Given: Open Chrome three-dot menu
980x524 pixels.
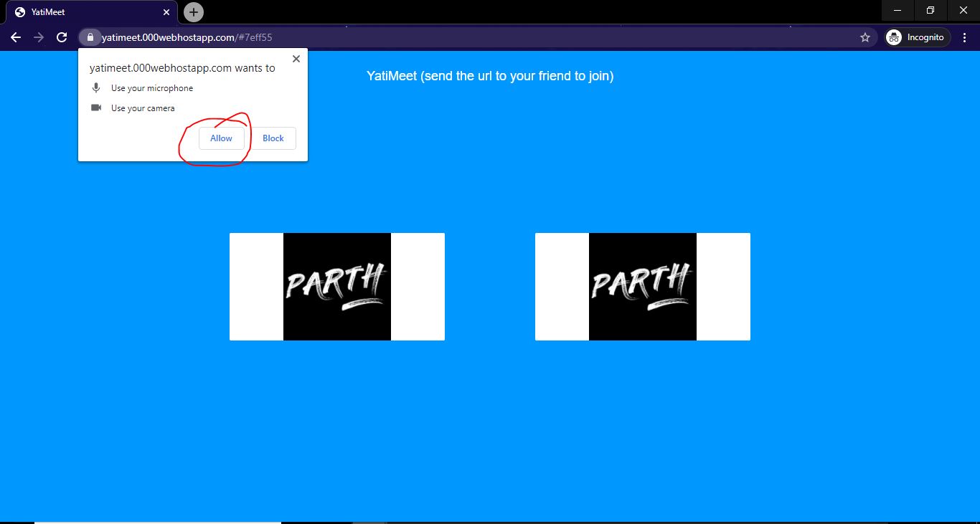Looking at the screenshot, I should tap(966, 37).
